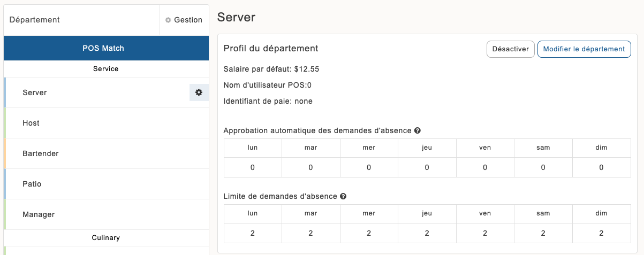This screenshot has width=644, height=255.
Task: Click the ven absence limit value cell
Action: click(x=485, y=233)
